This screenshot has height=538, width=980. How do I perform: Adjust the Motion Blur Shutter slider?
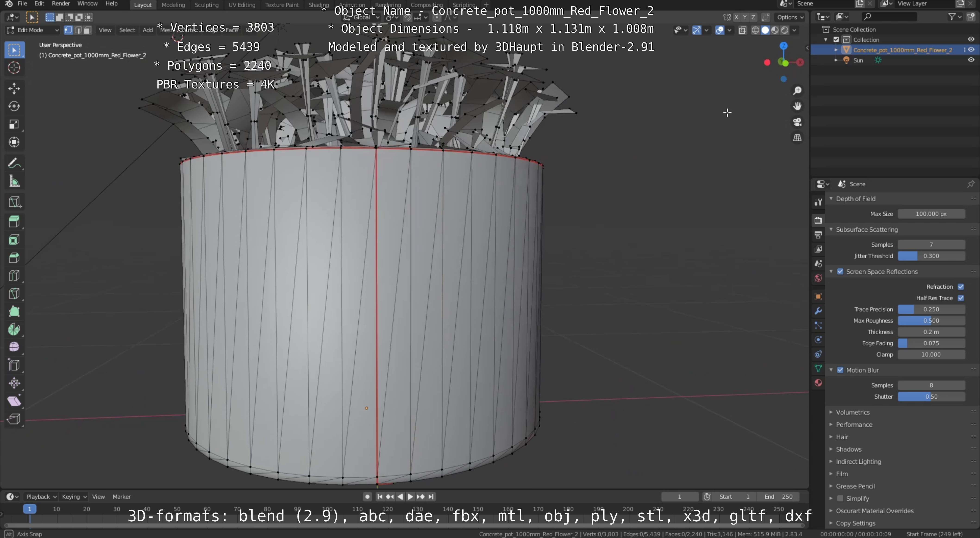click(931, 396)
